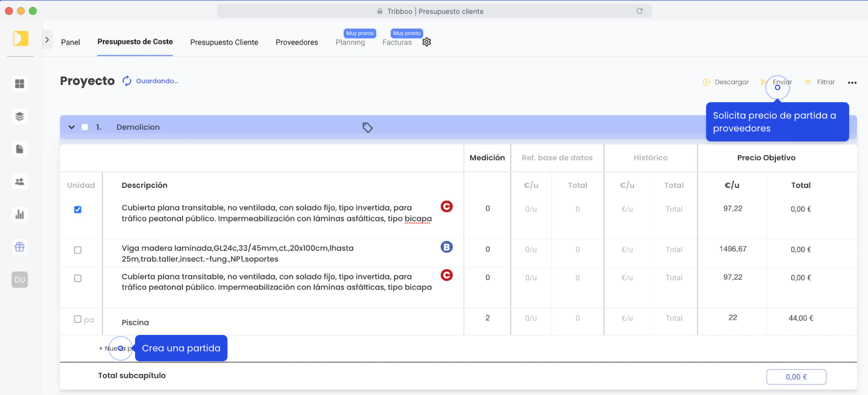Image resolution: width=868 pixels, height=395 pixels.
Task: Open the layers stack icon in sidebar
Action: 20,117
